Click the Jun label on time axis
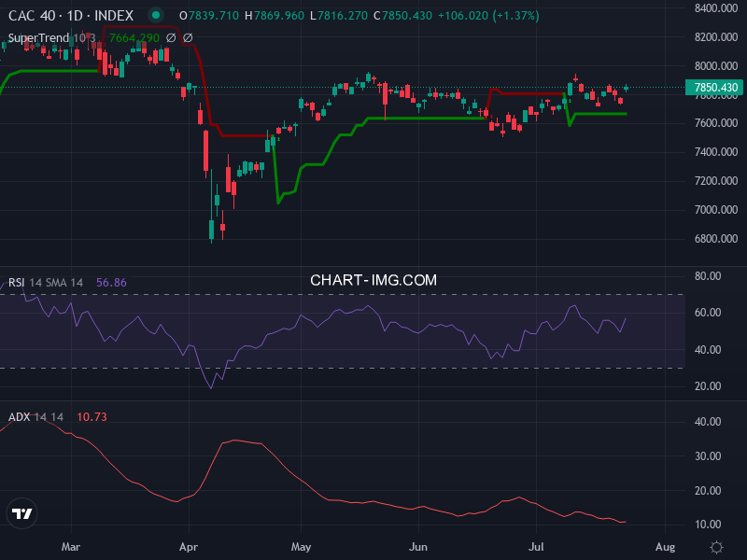Viewport: 747px width, 560px height. pyautogui.click(x=418, y=547)
